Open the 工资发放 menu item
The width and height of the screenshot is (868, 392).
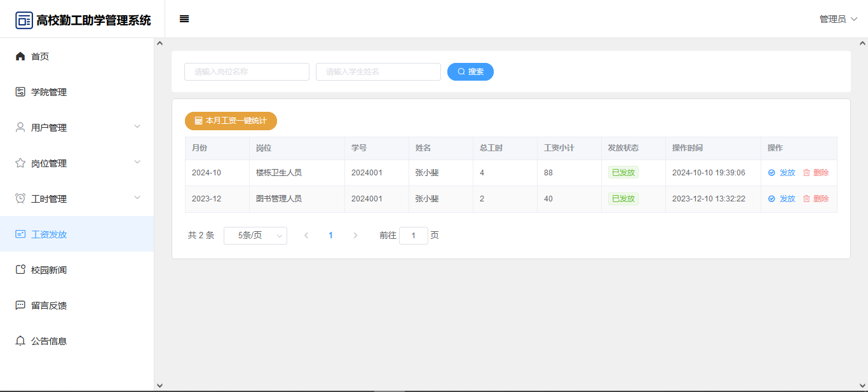49,234
